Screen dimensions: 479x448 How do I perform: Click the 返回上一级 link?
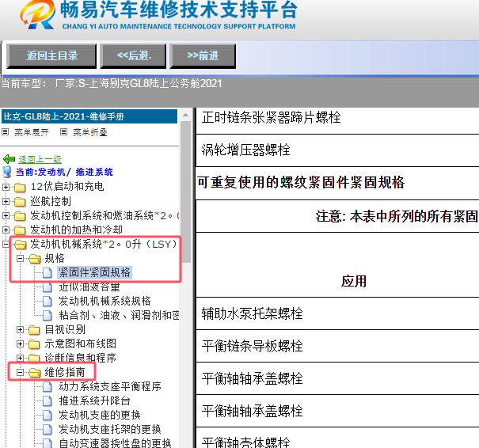(40, 159)
